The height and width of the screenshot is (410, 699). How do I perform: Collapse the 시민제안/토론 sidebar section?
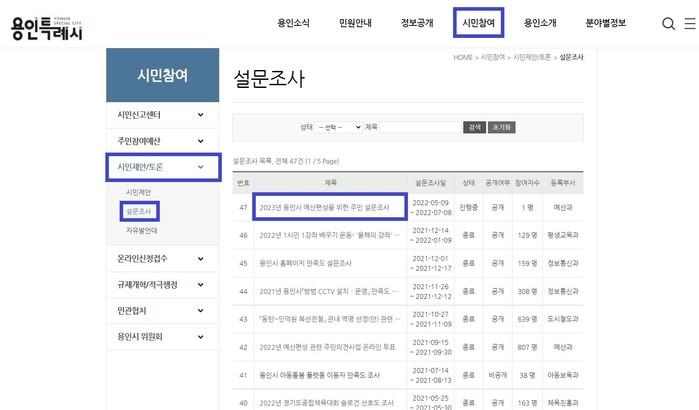tap(163, 167)
